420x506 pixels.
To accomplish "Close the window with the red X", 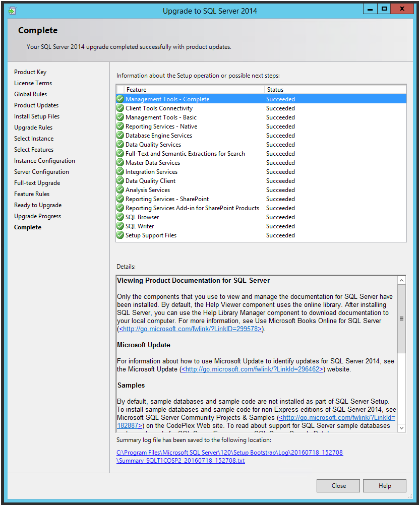I will (402, 9).
